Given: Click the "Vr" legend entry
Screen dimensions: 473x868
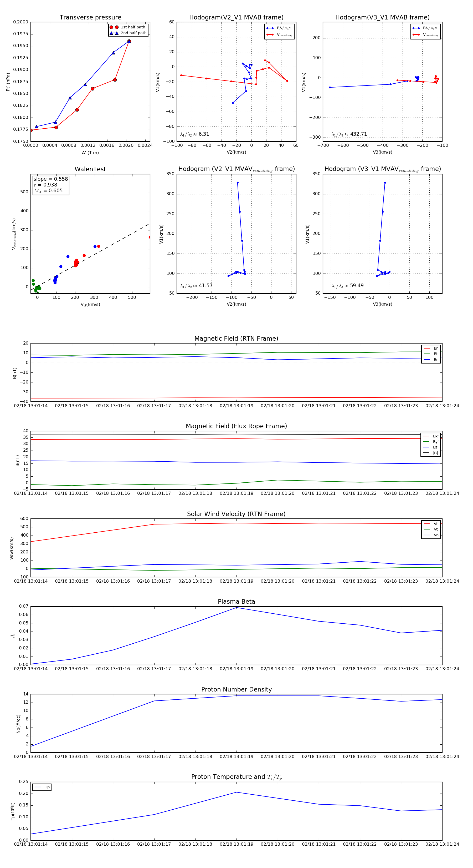Looking at the screenshot, I should click(431, 524).
